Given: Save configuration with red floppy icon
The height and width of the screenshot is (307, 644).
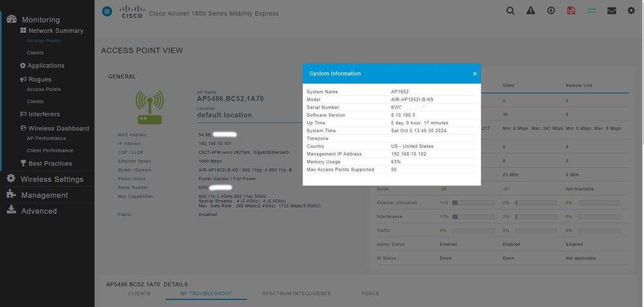Looking at the screenshot, I should point(571,11).
